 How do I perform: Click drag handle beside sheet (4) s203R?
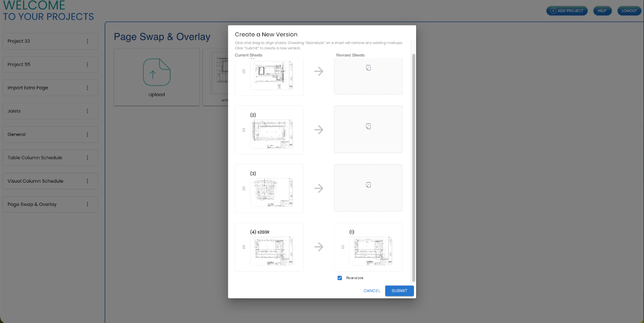pos(244,247)
